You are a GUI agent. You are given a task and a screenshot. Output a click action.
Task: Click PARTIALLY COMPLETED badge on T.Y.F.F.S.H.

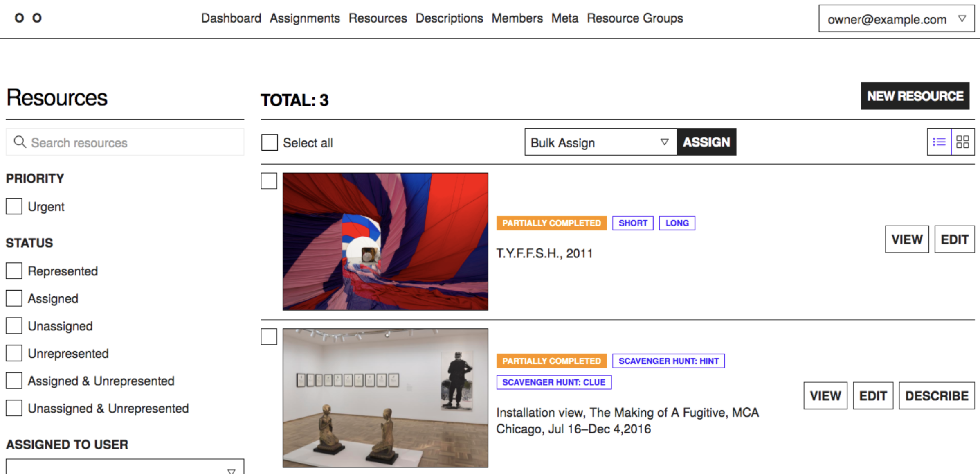[x=551, y=223]
